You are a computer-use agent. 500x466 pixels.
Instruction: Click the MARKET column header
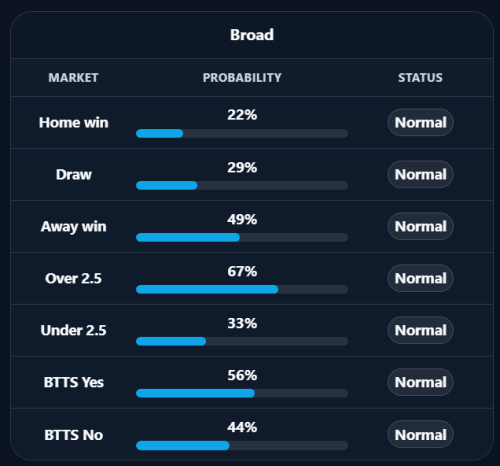pyautogui.click(x=73, y=78)
